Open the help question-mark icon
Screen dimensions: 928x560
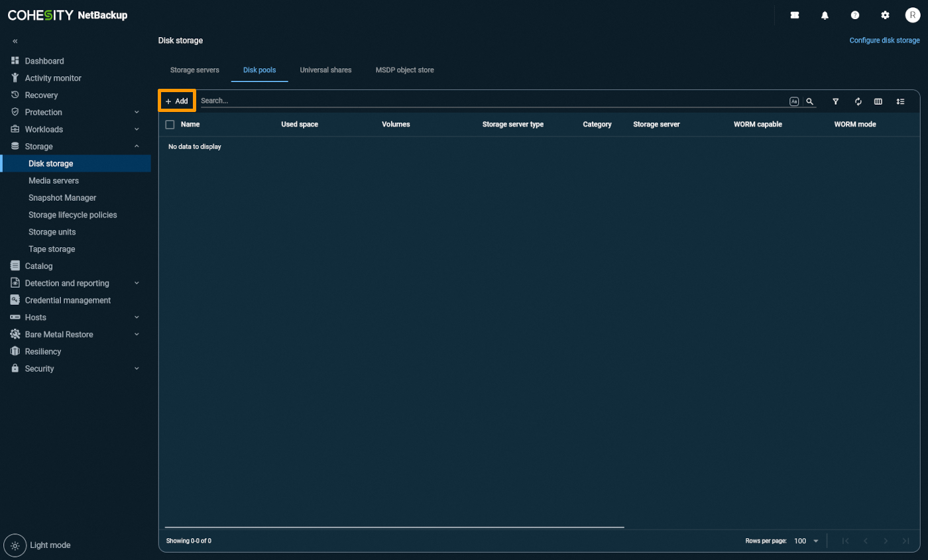point(855,15)
